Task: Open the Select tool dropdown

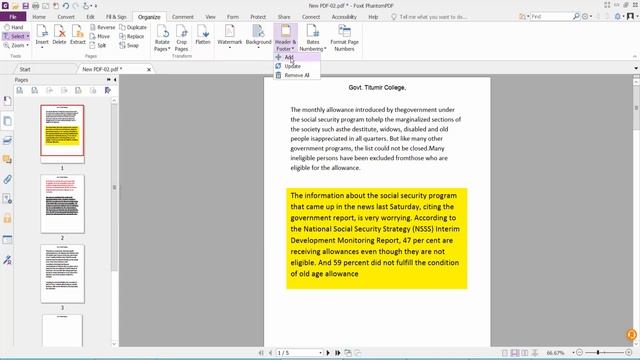Action: (x=28, y=36)
